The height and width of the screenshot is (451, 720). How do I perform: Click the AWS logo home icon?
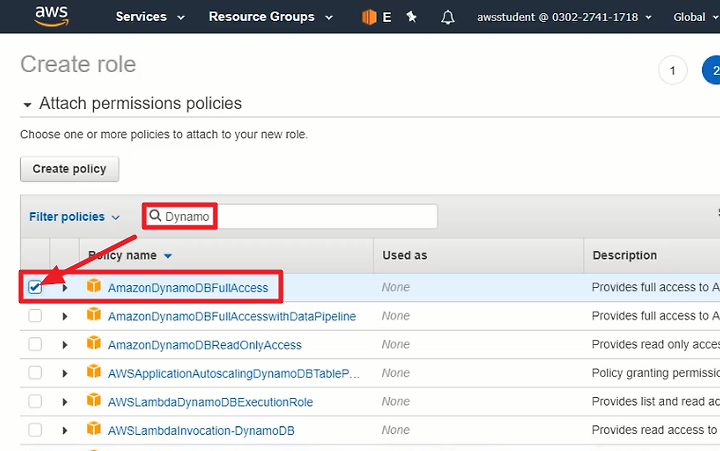[51, 16]
